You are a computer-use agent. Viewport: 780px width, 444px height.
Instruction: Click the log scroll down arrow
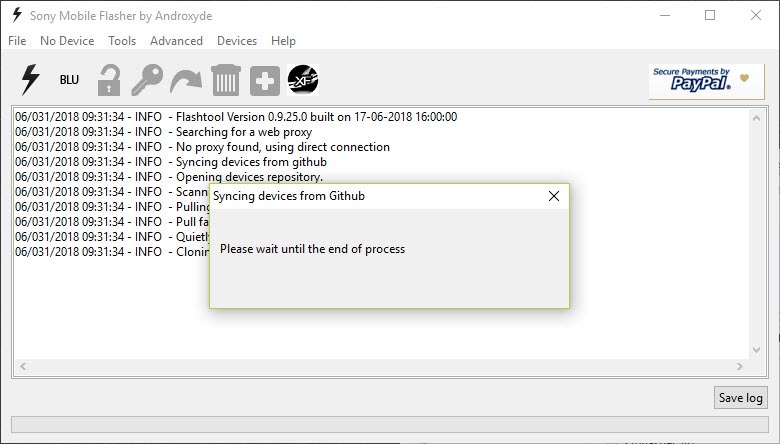point(756,350)
